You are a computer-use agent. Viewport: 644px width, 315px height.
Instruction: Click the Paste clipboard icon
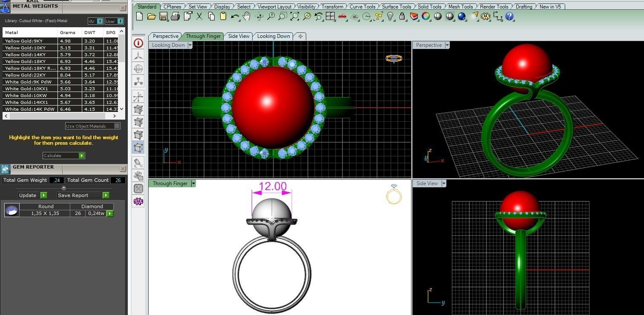pyautogui.click(x=223, y=17)
